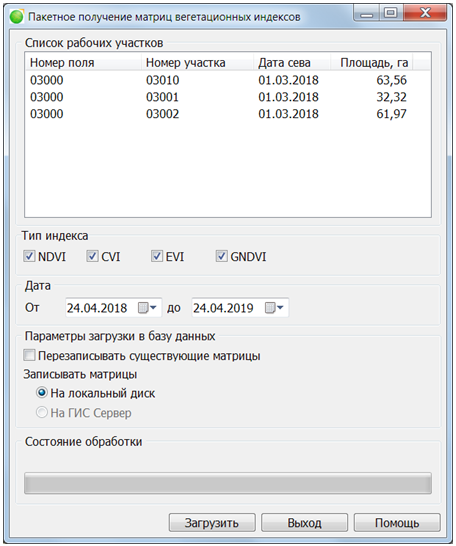Open help with the 'Помощь' button
The height and width of the screenshot is (546, 456).
tap(397, 523)
